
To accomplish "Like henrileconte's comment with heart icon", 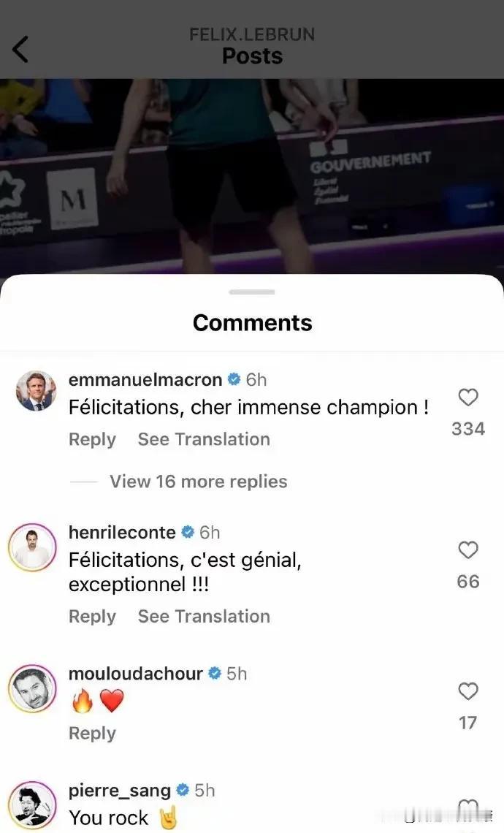I will [468, 549].
